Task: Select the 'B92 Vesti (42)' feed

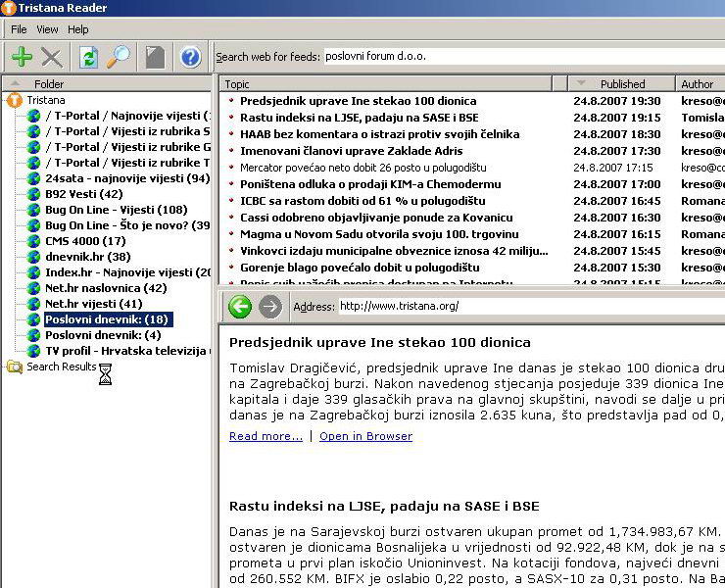Action: (x=83, y=194)
